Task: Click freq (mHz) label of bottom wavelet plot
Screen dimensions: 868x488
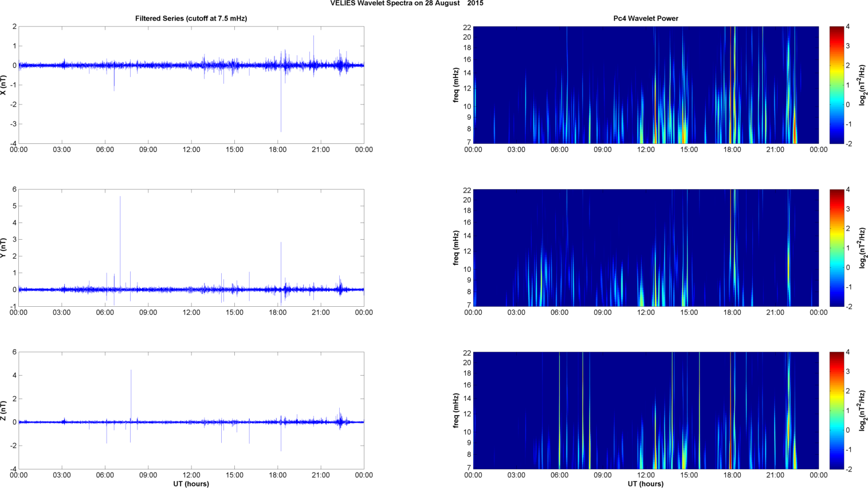Action: coord(455,411)
